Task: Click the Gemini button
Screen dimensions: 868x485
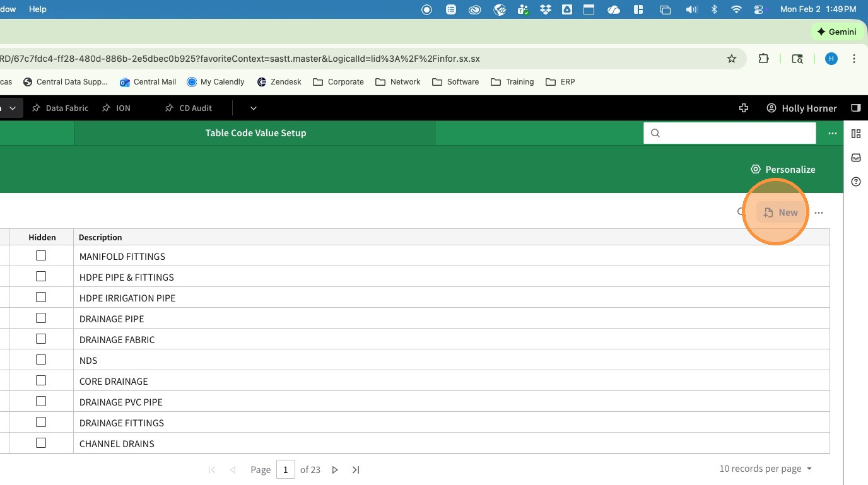Action: 836,32
